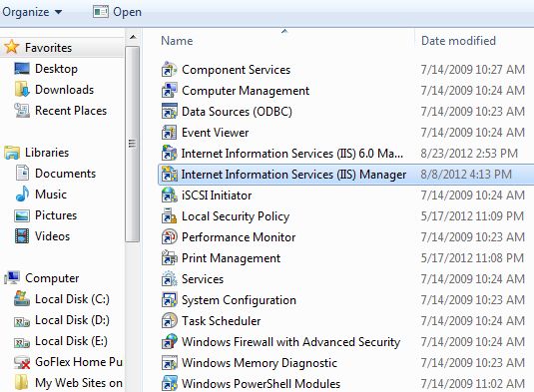Click Services gear shortcut icon
The height and width of the screenshot is (392, 534).
tap(170, 279)
